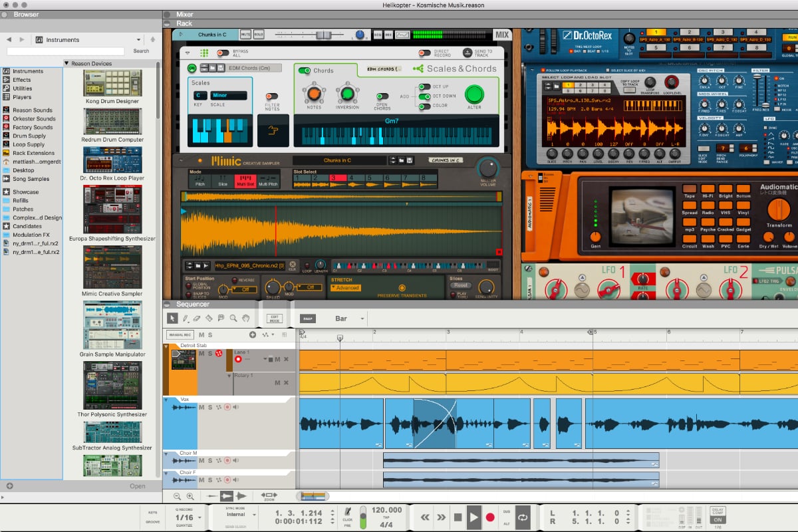Select Effects in browser sidebar

pos(21,80)
